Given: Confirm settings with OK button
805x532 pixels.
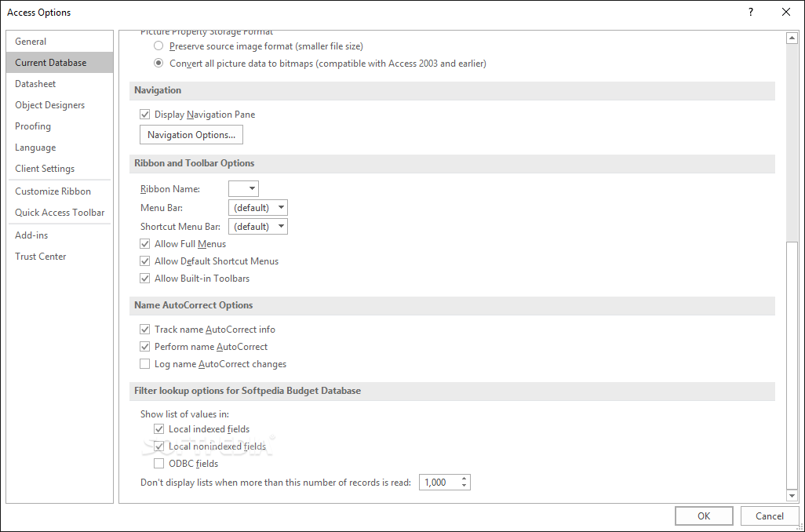Looking at the screenshot, I should point(704,516).
